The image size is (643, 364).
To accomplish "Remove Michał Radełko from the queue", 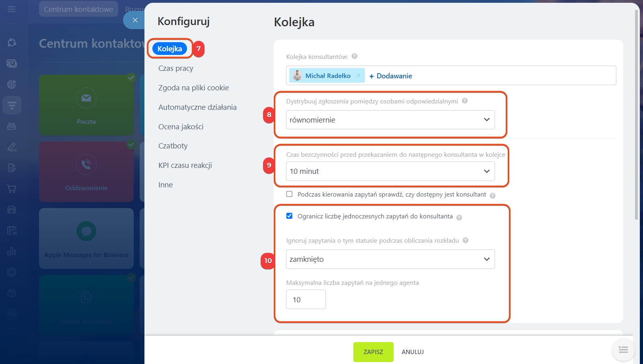I will [359, 76].
